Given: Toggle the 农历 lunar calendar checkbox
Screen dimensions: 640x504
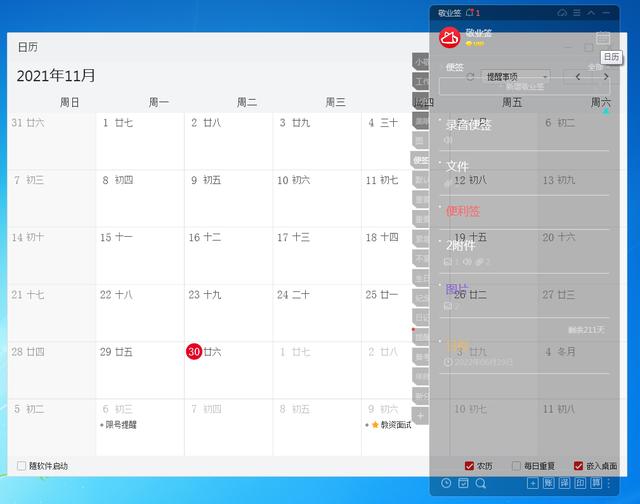Looking at the screenshot, I should [x=469, y=466].
